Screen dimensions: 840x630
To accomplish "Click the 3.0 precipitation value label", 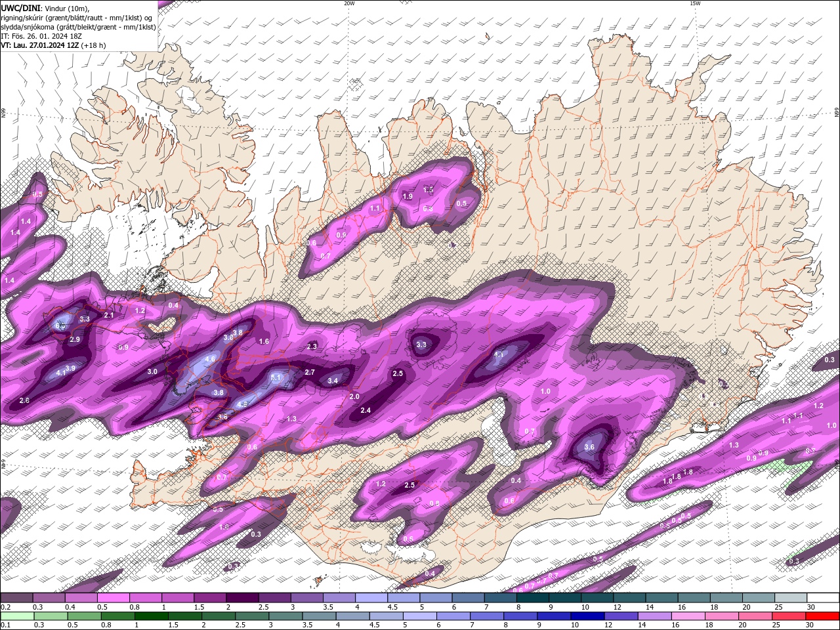I will pyautogui.click(x=152, y=371).
